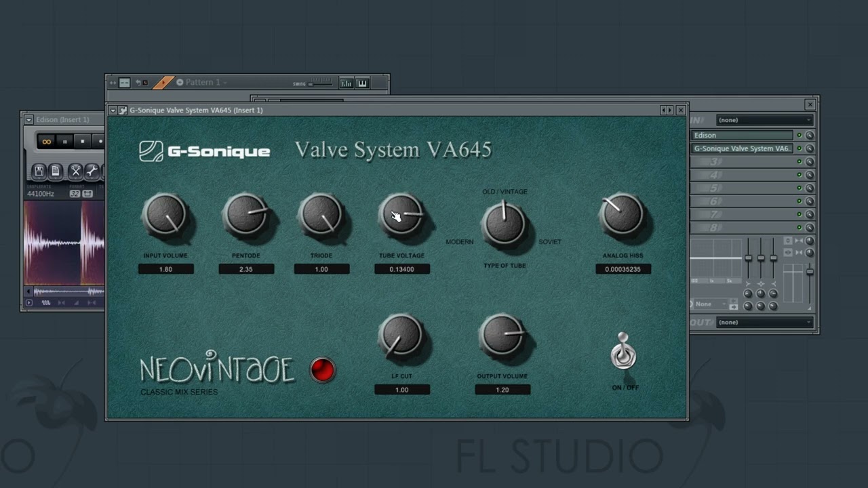Toggle graph editor icon in step sequencer
868x488 pixels.
pyautogui.click(x=346, y=83)
